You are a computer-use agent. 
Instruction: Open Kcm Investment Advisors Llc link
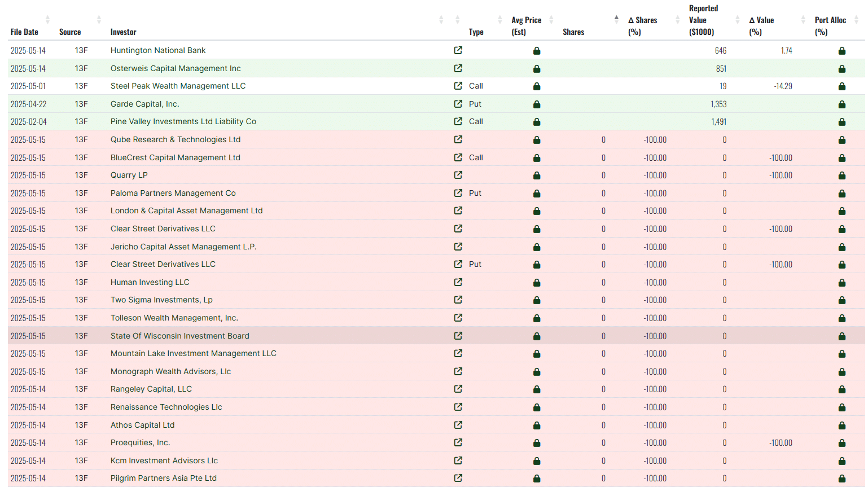164,460
